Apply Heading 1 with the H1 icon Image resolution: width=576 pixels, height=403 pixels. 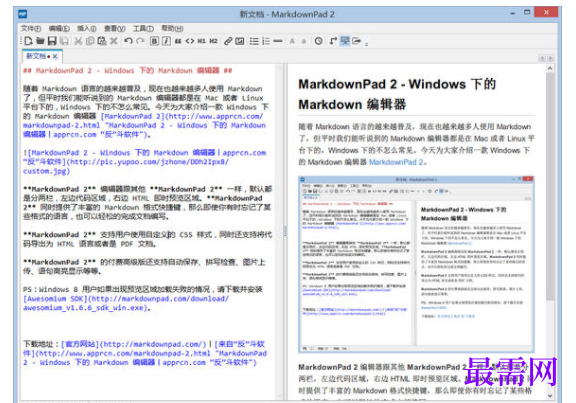pyautogui.click(x=201, y=41)
